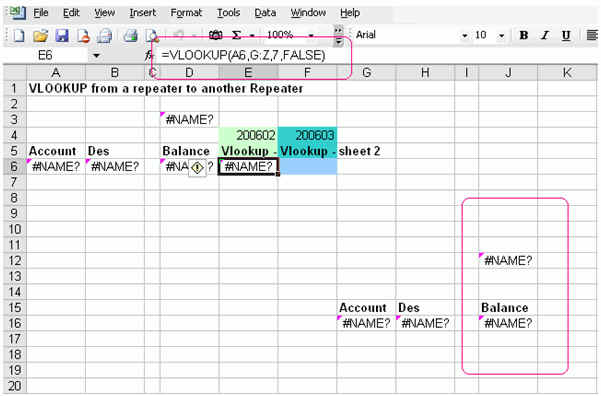Click the AutoSum sigma icon
Screen dimensions: 601x396
click(x=236, y=35)
